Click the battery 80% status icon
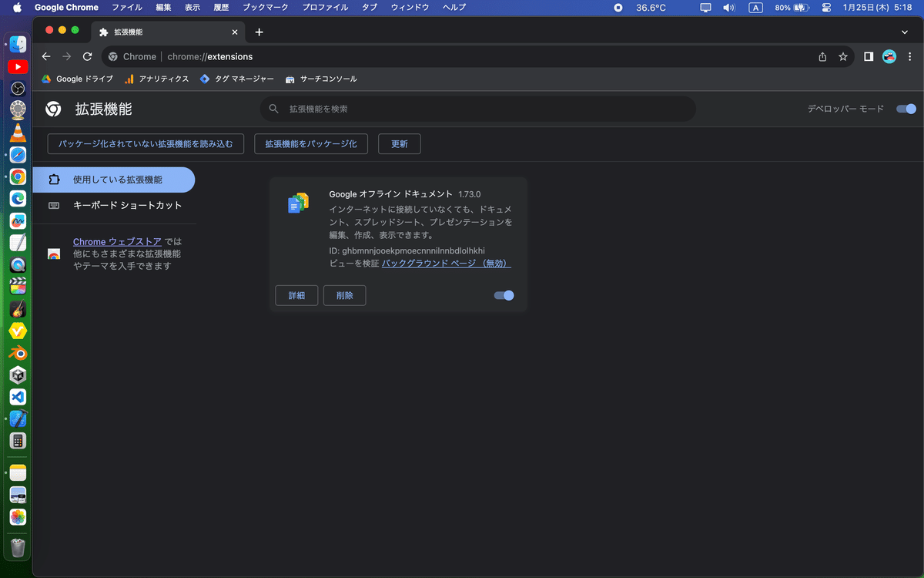Screen dimensions: 924x578 point(792,7)
